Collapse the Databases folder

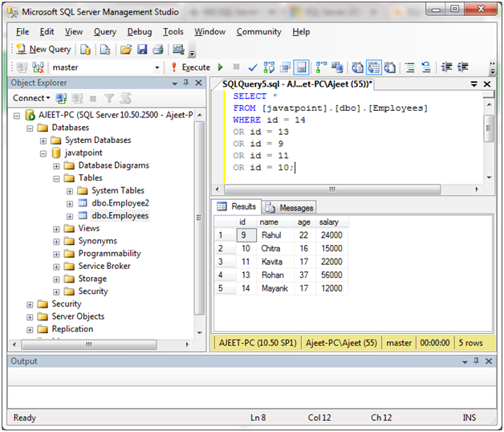pyautogui.click(x=30, y=128)
